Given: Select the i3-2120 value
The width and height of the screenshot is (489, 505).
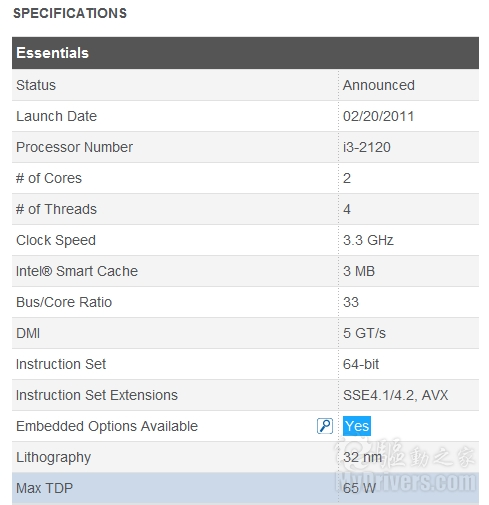Looking at the screenshot, I should point(367,147).
